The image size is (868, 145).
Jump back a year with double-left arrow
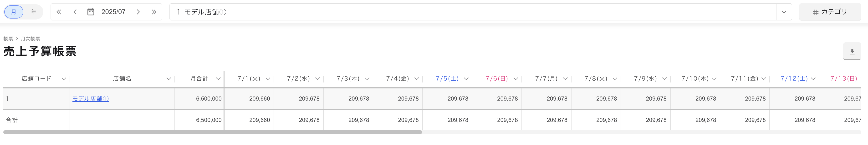pyautogui.click(x=59, y=12)
